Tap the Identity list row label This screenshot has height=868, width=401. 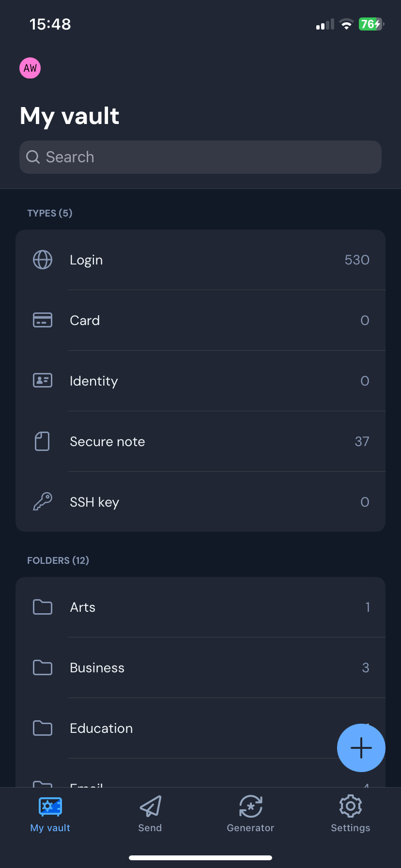(94, 381)
